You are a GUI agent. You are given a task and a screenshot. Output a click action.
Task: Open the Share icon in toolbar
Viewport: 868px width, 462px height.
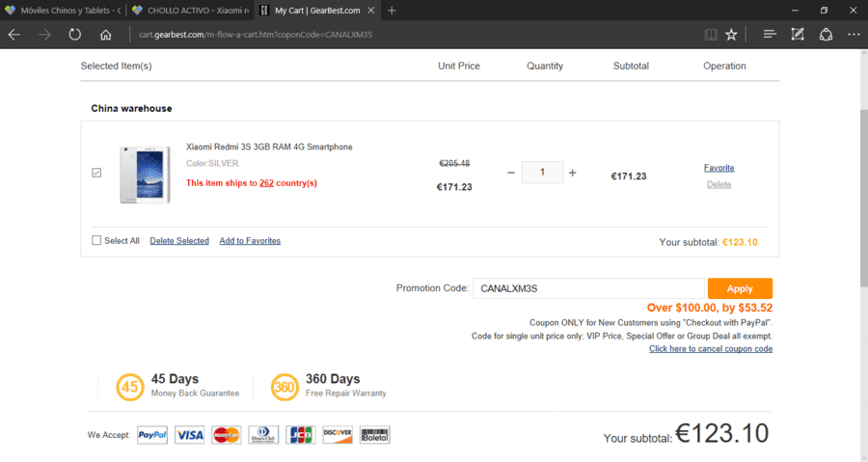point(826,35)
